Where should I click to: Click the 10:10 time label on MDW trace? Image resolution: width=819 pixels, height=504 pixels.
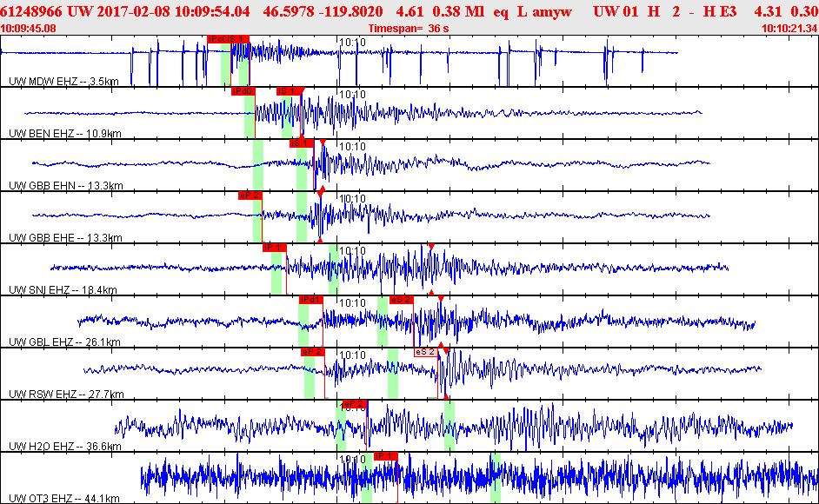[353, 43]
